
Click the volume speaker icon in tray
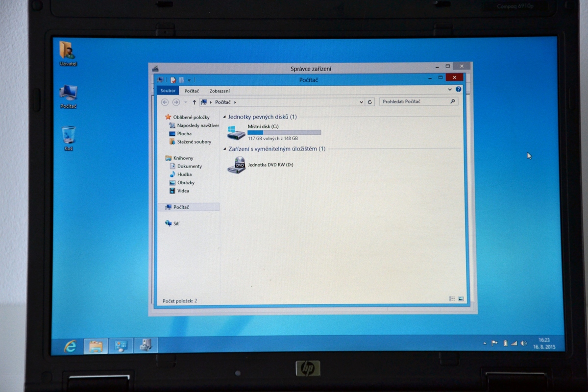click(523, 343)
